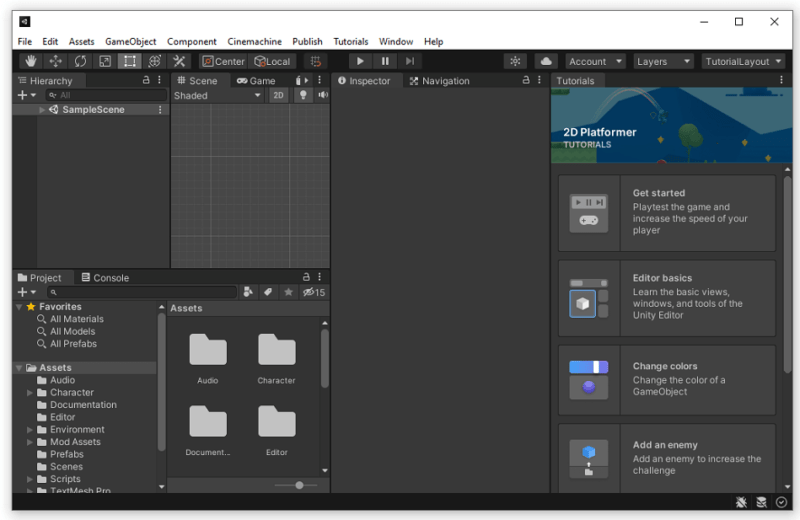Viewport: 800px width, 520px height.
Task: Open the Editor basics tutorial
Action: point(667,298)
